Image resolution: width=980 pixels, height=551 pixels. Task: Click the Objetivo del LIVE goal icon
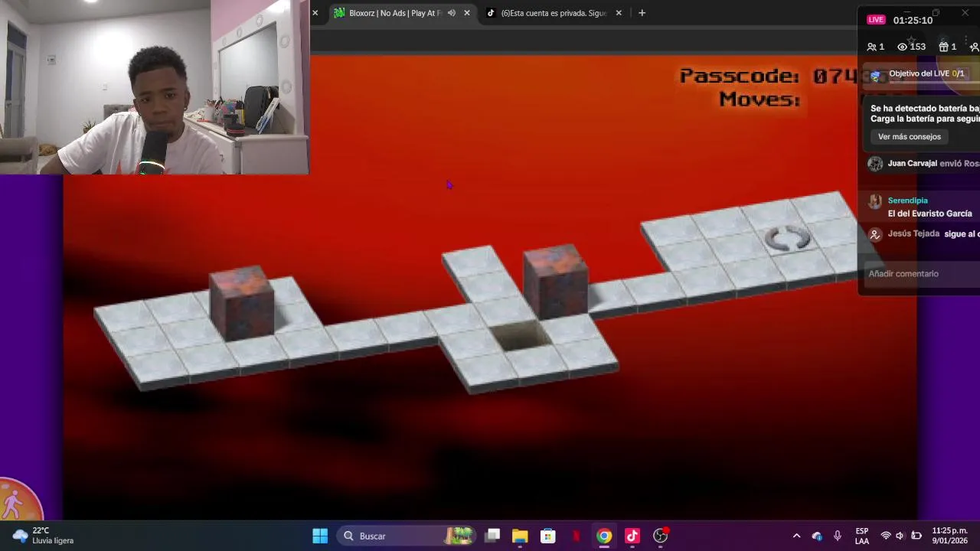pos(876,75)
